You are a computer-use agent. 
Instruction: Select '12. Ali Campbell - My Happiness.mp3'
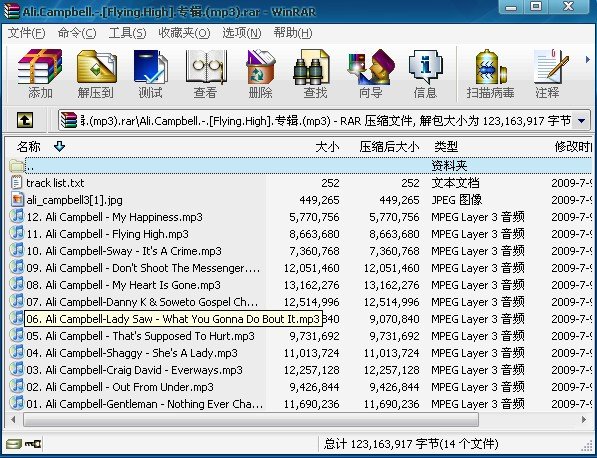tap(114, 217)
